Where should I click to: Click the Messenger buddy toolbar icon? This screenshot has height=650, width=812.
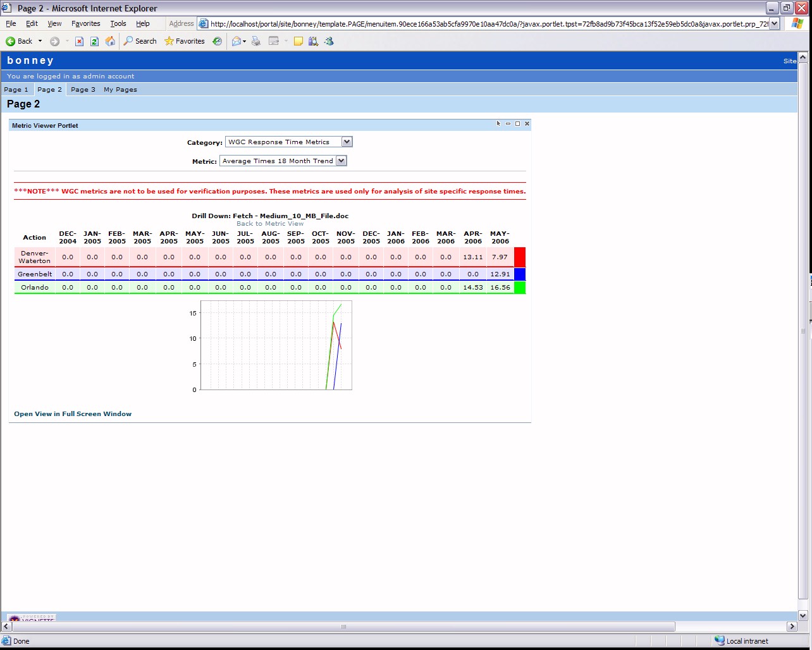329,41
